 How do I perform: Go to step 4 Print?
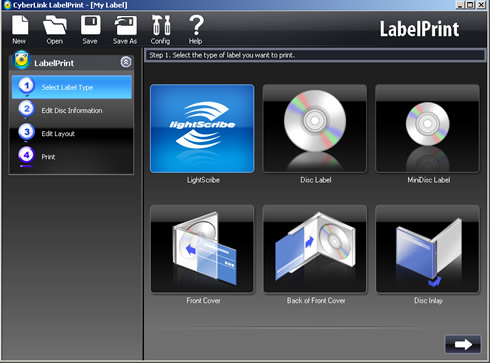pos(72,157)
